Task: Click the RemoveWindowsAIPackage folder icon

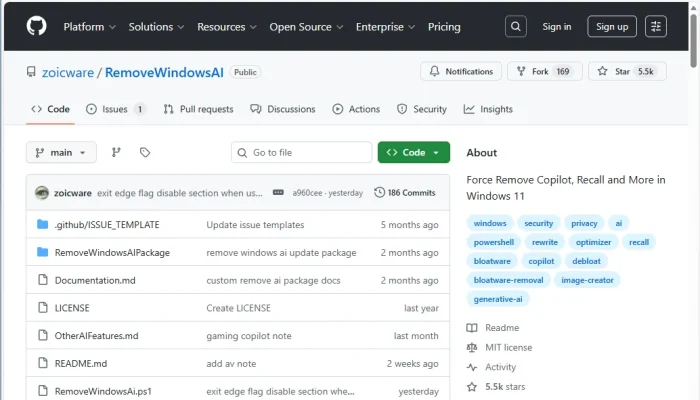Action: click(x=42, y=252)
